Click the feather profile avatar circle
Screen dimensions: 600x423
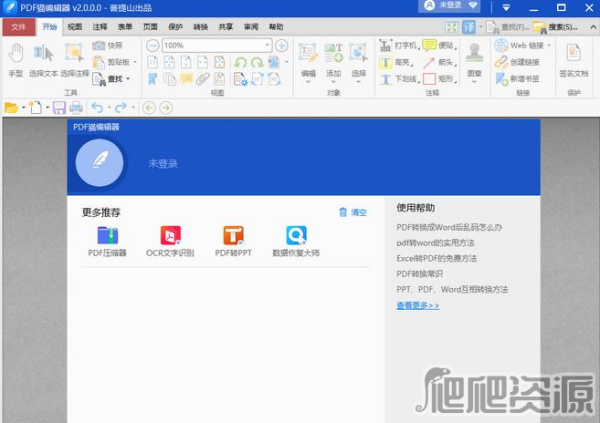(x=99, y=163)
